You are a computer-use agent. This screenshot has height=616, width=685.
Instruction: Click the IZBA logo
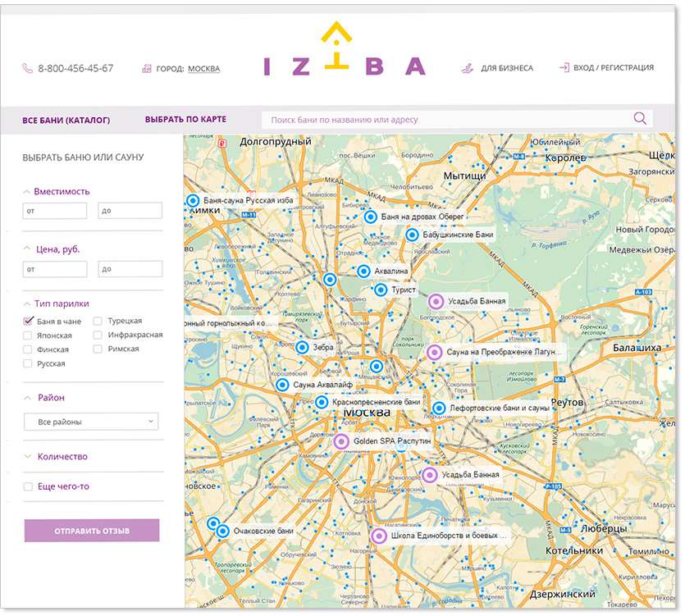click(x=345, y=49)
